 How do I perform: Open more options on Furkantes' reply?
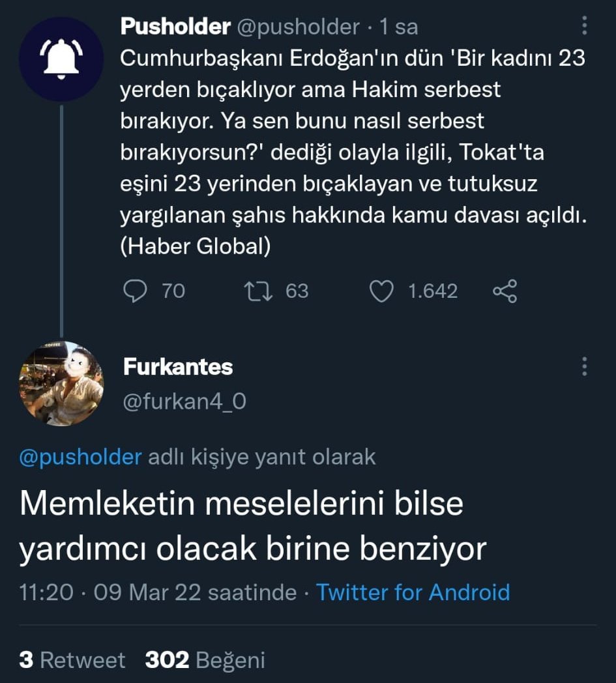click(x=584, y=366)
